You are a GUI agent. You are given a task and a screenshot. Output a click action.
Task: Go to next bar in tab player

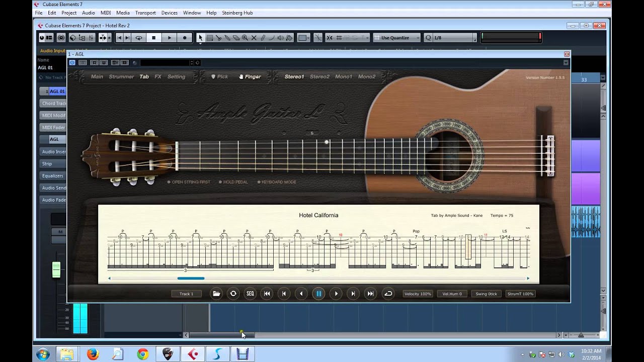(x=353, y=294)
